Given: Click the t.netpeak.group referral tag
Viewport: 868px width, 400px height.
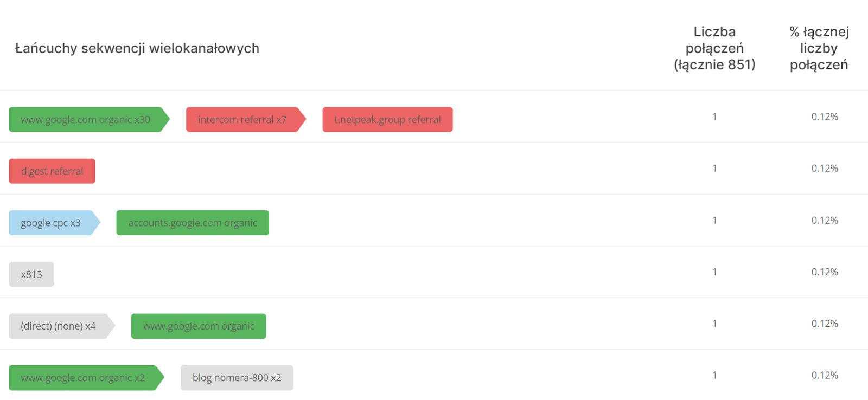Looking at the screenshot, I should tap(387, 119).
